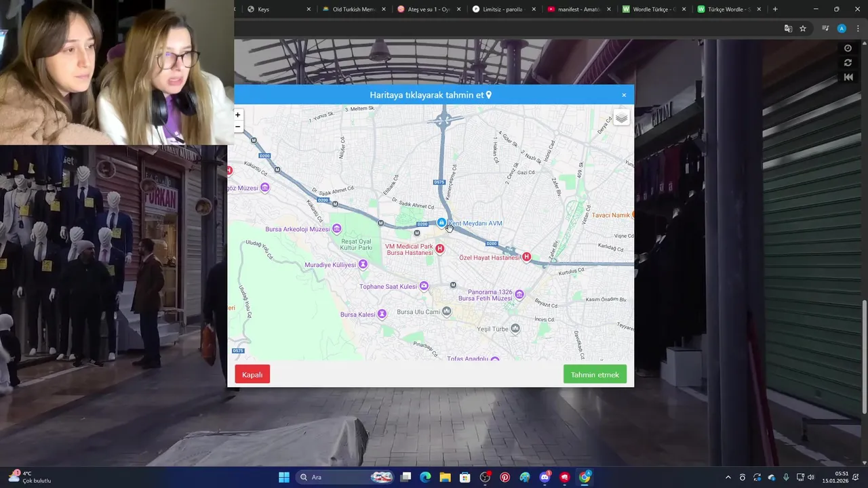Switch to manifest YouTube tab
Image resolution: width=868 pixels, height=488 pixels.
(578, 9)
